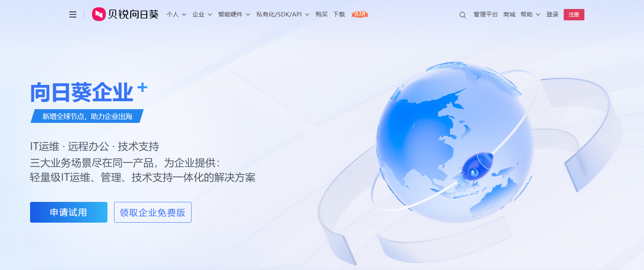The image size is (644, 270).
Task: Click the 新增全球节点 banner label
Action: pyautogui.click(x=87, y=116)
